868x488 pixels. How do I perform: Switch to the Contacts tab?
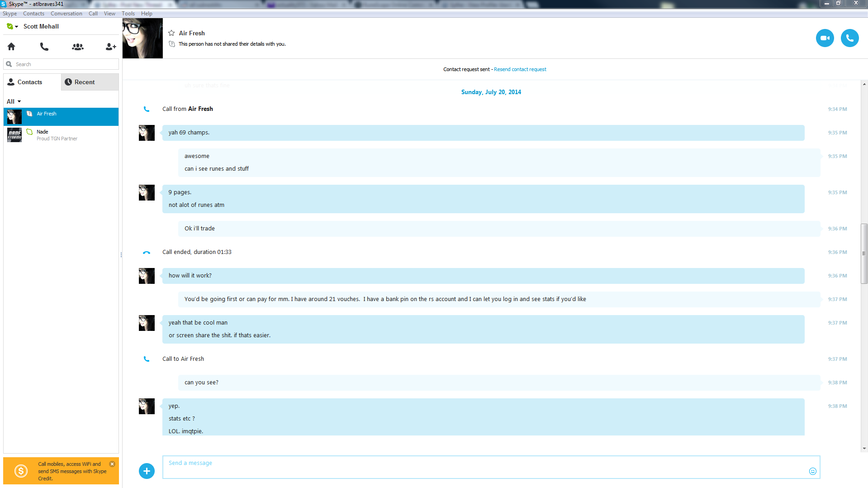point(32,82)
